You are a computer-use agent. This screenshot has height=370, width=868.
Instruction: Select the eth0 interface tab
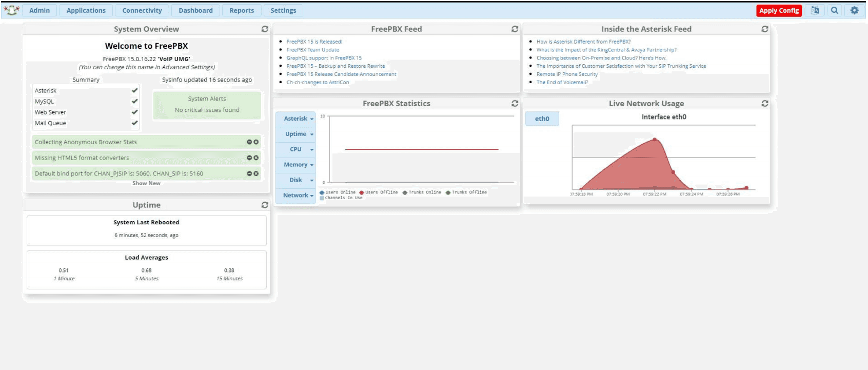point(542,119)
